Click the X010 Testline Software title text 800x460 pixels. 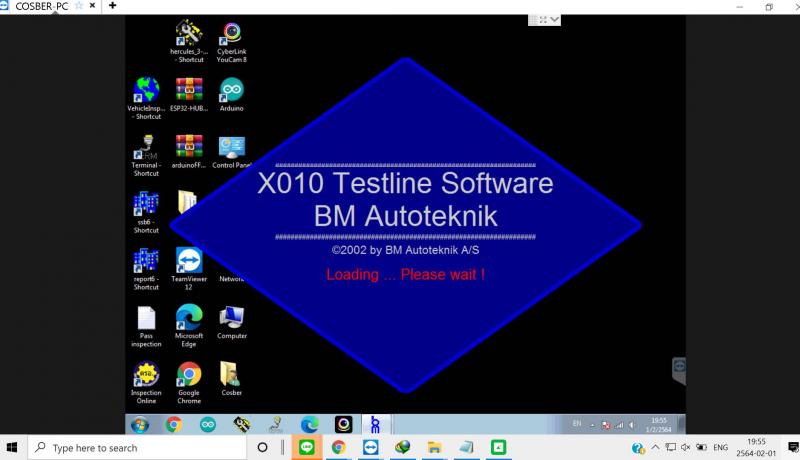405,183
